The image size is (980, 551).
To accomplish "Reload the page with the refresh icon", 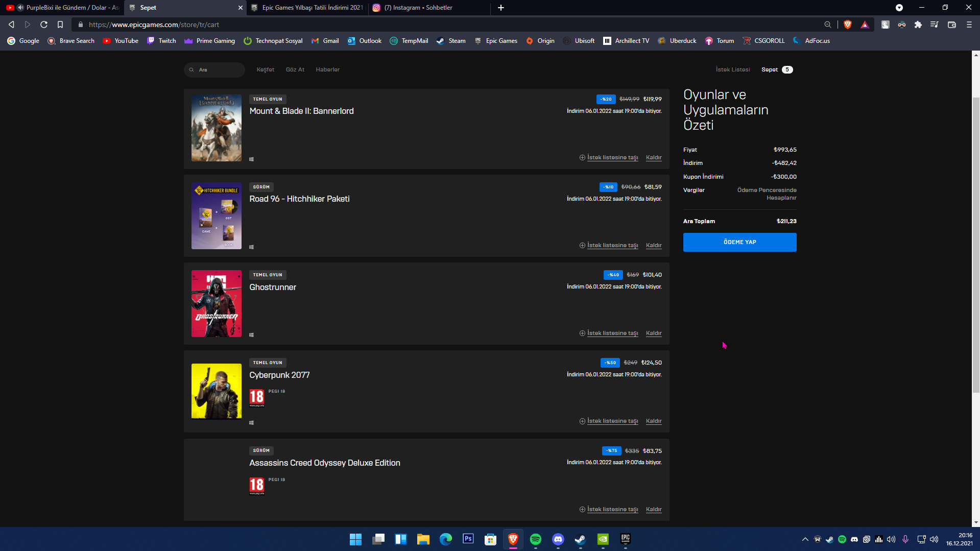I will point(44,25).
